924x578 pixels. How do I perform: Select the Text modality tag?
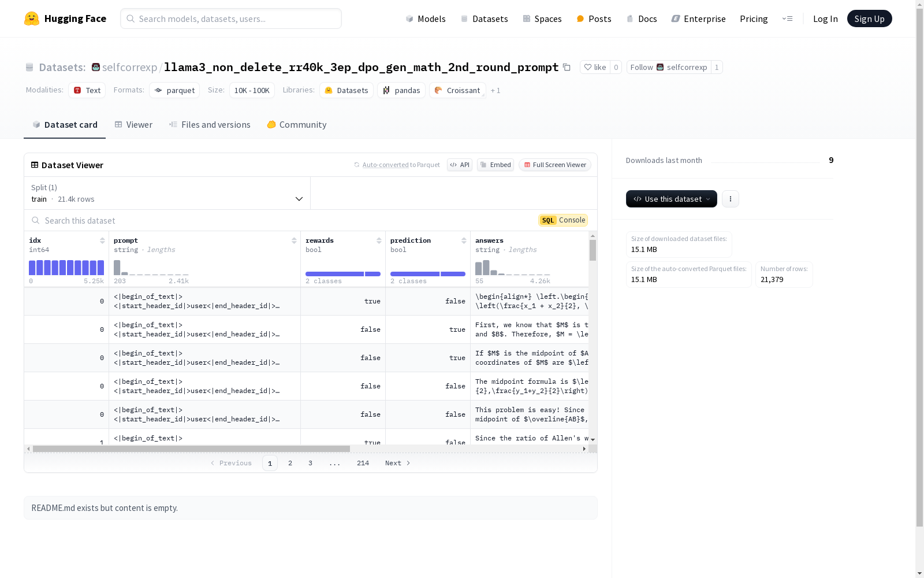pos(87,90)
